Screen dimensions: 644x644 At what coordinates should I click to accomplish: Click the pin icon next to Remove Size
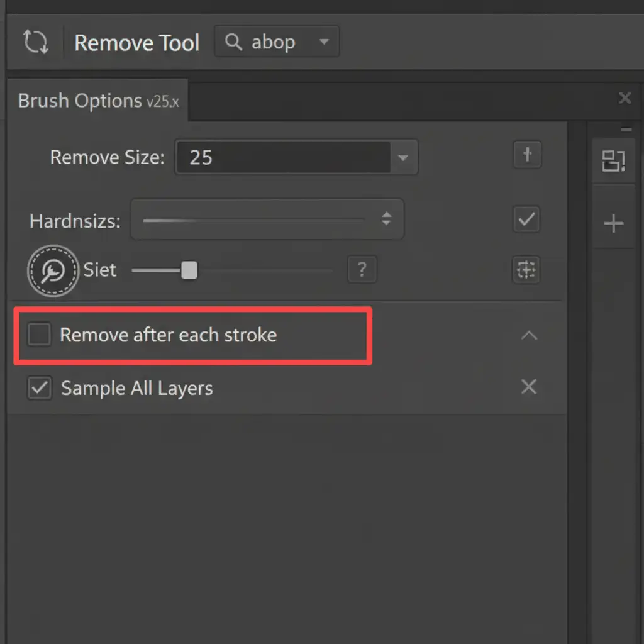[x=527, y=155]
